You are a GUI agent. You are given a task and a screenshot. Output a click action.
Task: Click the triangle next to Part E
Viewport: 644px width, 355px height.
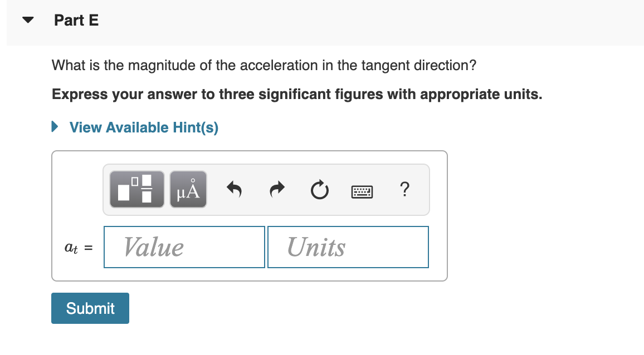tap(27, 19)
